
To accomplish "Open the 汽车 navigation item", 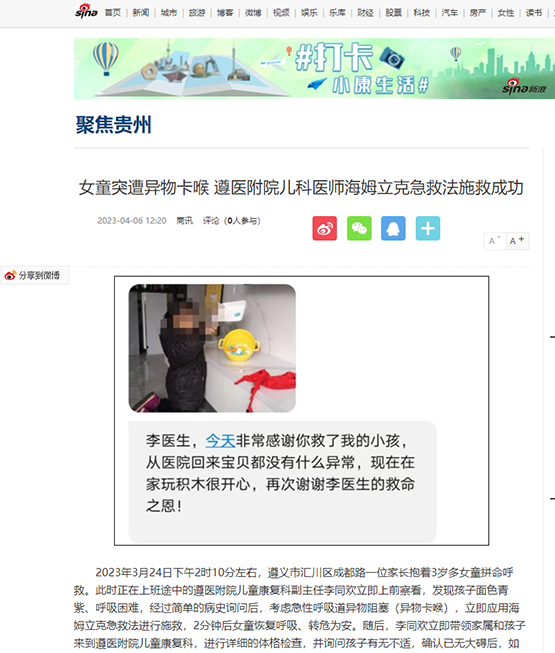I will point(450,13).
